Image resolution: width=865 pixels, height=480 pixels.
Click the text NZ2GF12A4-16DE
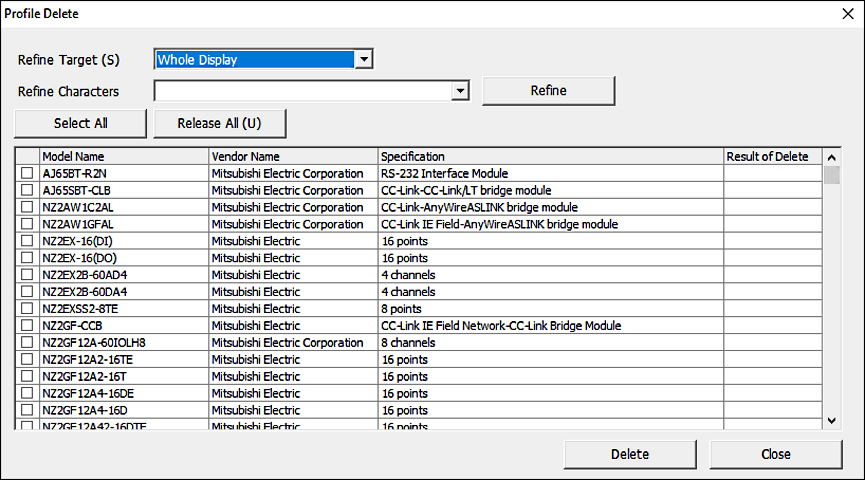click(88, 393)
